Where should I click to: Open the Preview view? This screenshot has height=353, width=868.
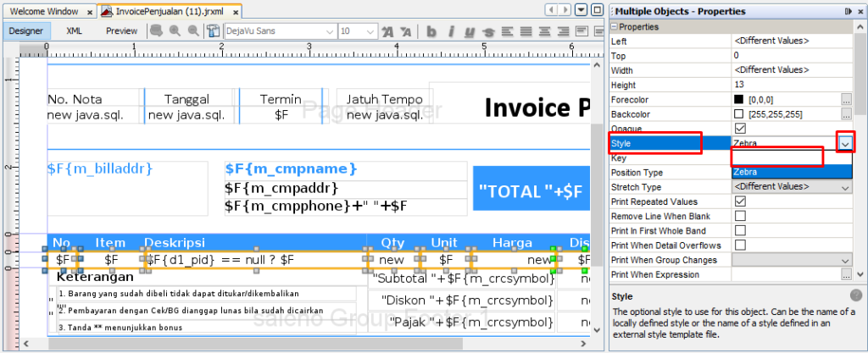tap(121, 30)
